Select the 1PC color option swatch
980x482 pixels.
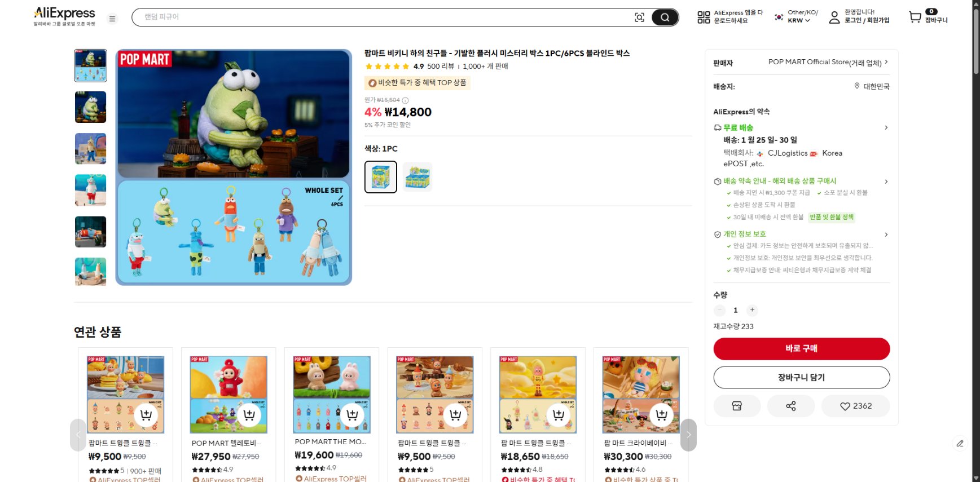(381, 177)
